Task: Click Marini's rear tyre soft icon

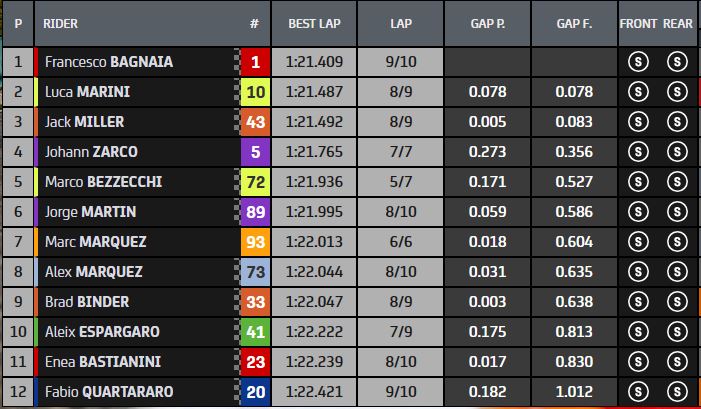Action: point(676,92)
